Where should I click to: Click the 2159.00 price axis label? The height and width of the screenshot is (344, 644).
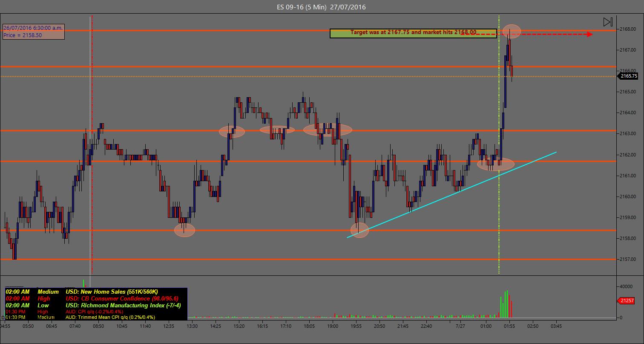pos(628,217)
